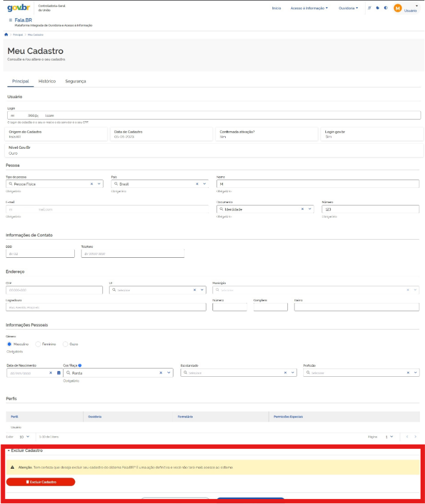Switch to the Histórico tab
425x504 pixels.
(x=47, y=82)
